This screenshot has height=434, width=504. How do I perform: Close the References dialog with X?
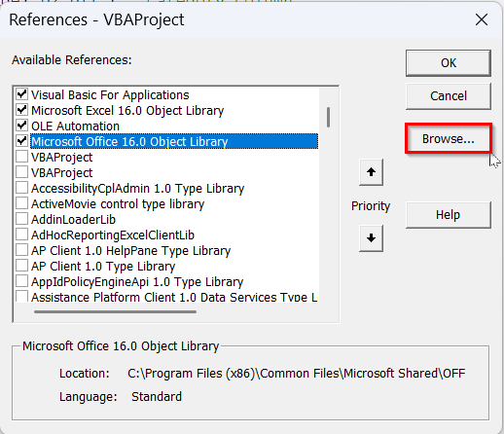tap(482, 19)
